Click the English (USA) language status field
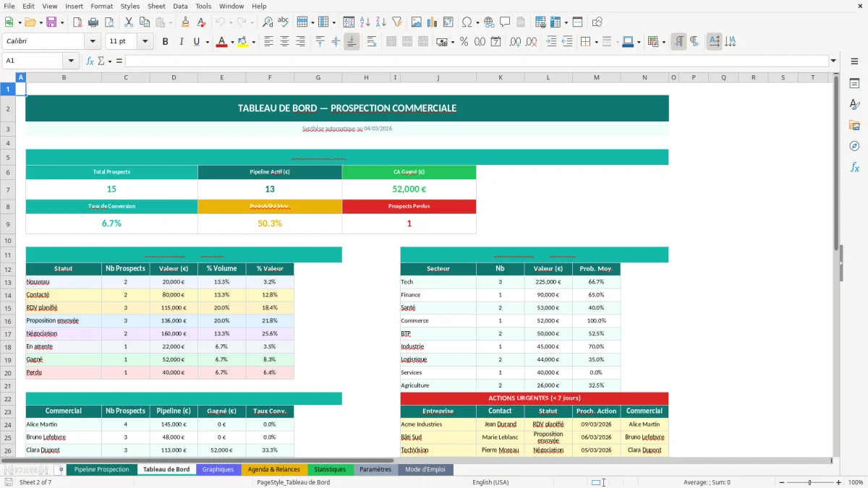The width and height of the screenshot is (868, 488). pyautogui.click(x=490, y=482)
